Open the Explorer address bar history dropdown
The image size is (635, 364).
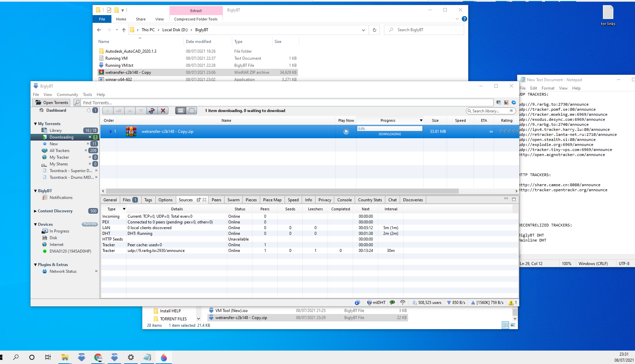[x=363, y=30]
